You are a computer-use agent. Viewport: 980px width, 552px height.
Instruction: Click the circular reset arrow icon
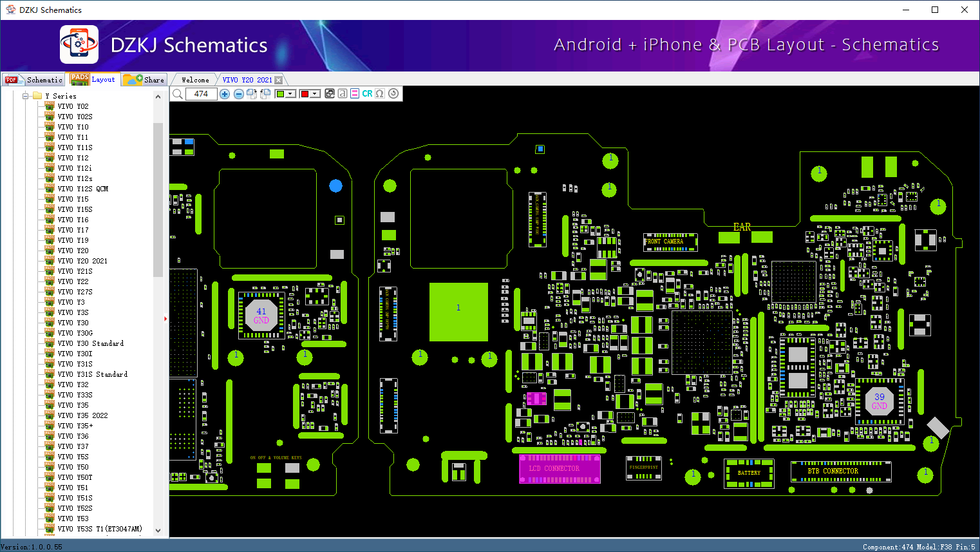point(393,94)
